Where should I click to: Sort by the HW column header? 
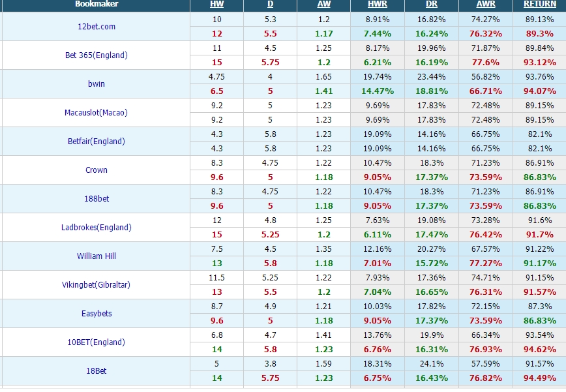[216, 4]
